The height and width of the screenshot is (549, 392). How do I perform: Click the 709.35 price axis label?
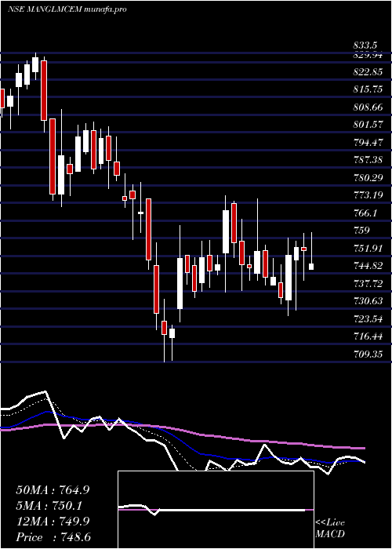click(x=368, y=354)
